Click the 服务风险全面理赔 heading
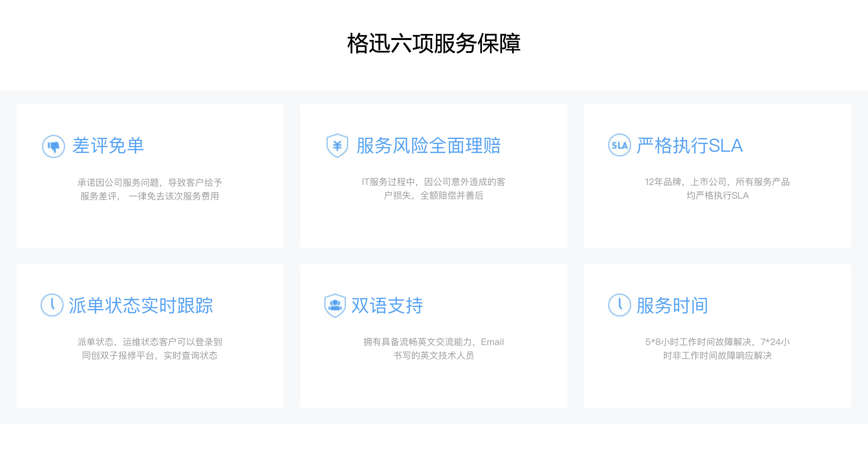This screenshot has height=453, width=868. [x=428, y=146]
